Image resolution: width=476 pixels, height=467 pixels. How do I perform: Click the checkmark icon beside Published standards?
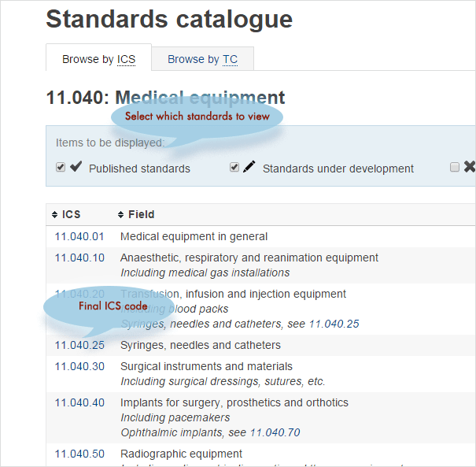76,167
